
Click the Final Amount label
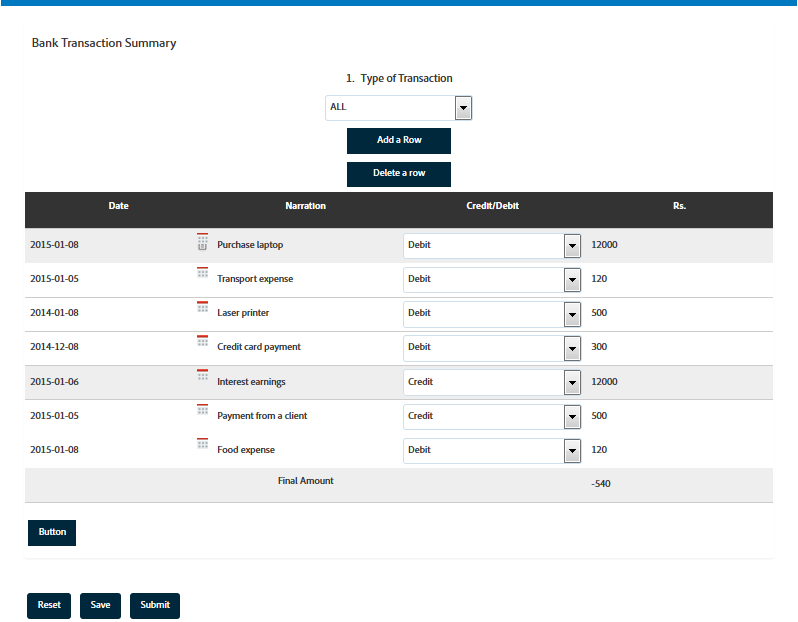click(305, 481)
